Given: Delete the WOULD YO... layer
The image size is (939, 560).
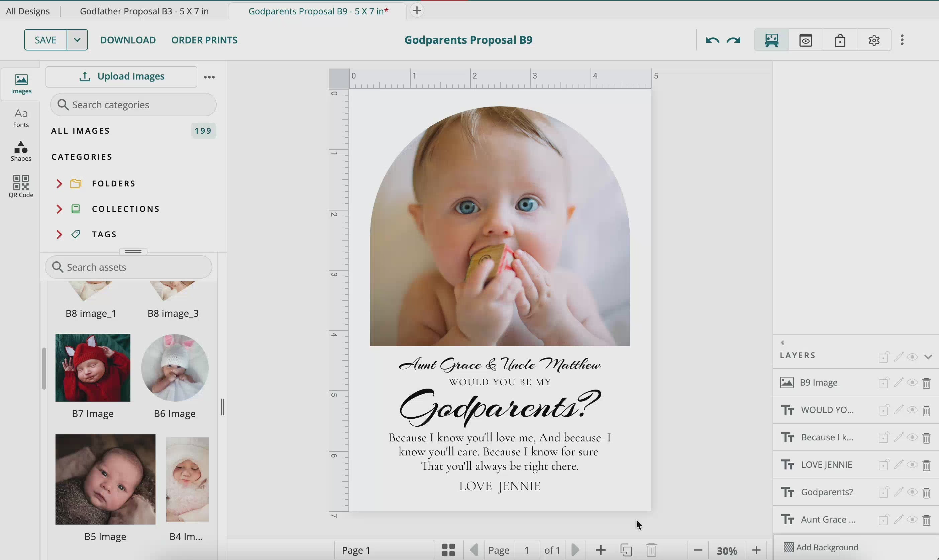Looking at the screenshot, I should coord(927,410).
